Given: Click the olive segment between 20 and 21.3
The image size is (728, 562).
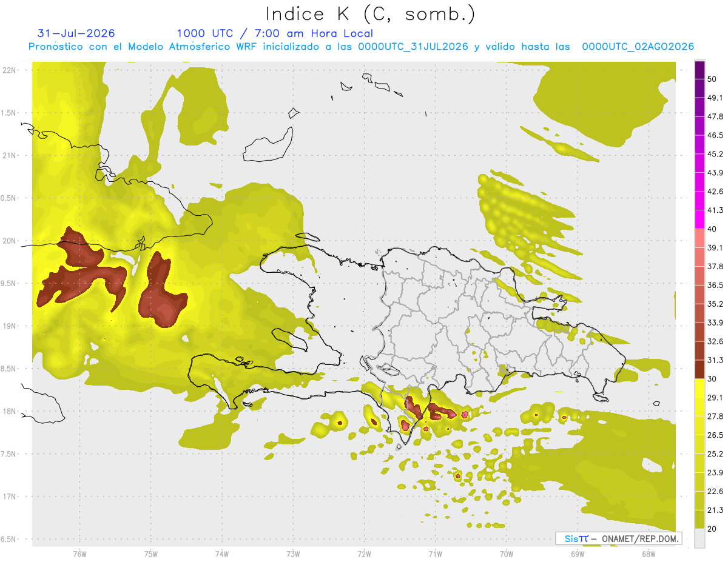Looking at the screenshot, I should click(699, 519).
